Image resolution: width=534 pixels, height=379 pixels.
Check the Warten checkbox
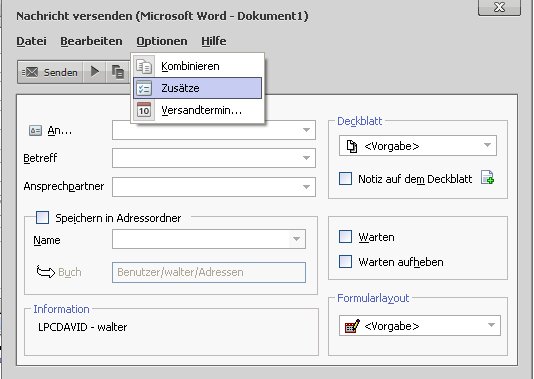point(345,236)
